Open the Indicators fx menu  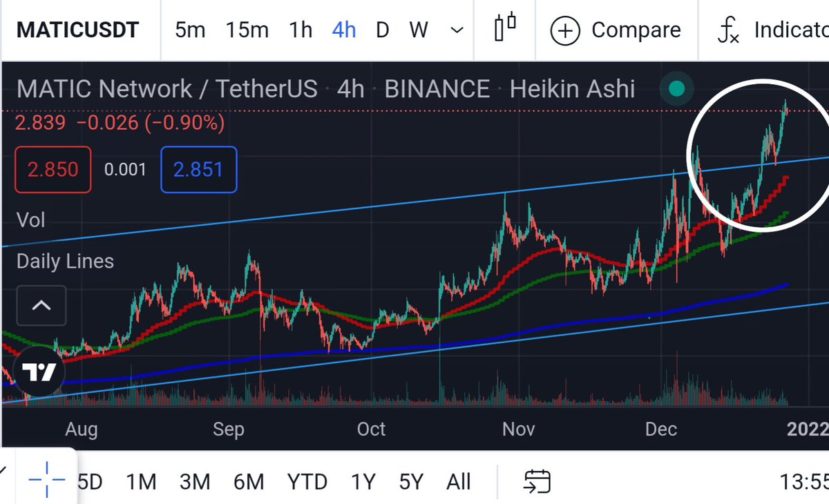[772, 30]
